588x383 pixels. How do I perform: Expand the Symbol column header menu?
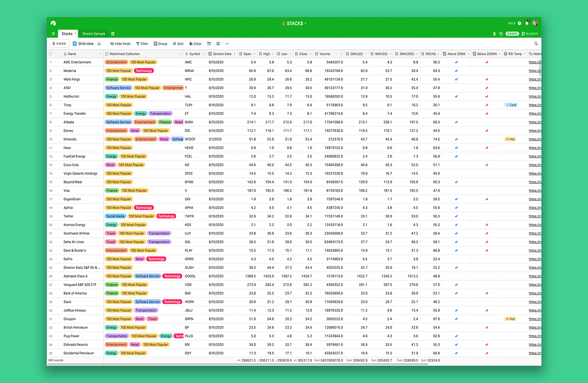[203, 53]
